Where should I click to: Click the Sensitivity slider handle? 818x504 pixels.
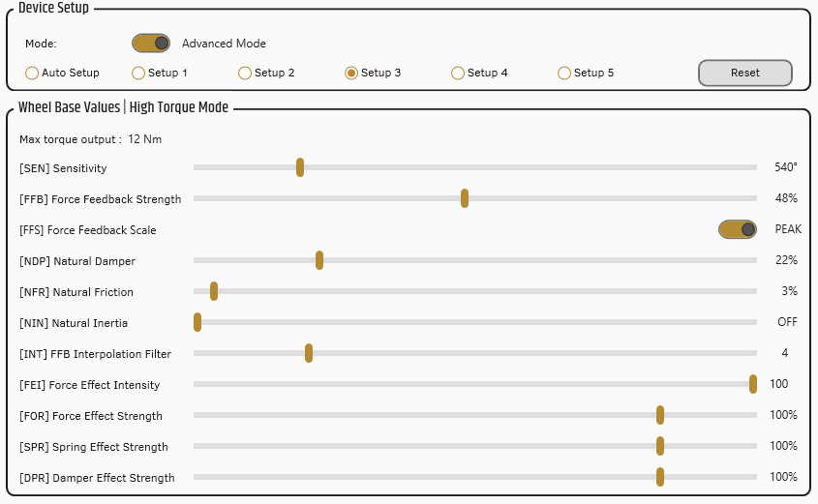300,167
